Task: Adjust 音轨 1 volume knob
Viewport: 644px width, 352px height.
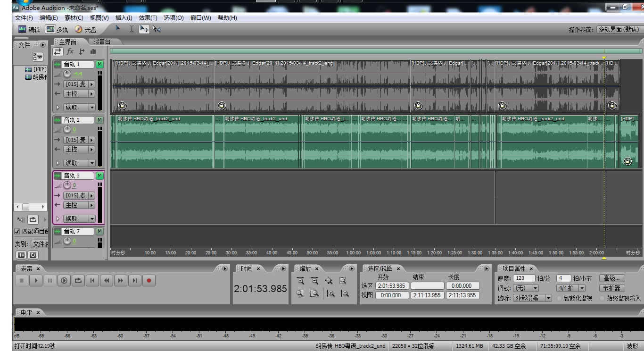Action: pos(67,74)
